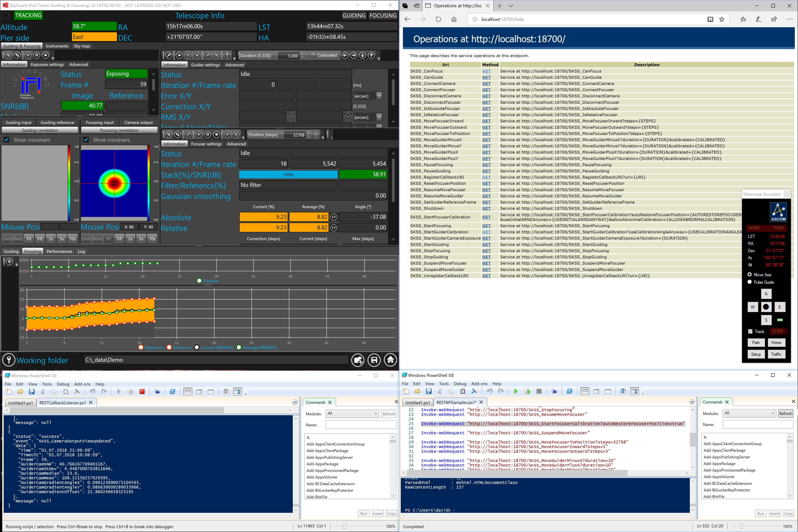Uncheck Show crosshairs under Guiding correlation
Screen dimensions: 798x532
pos(6,140)
